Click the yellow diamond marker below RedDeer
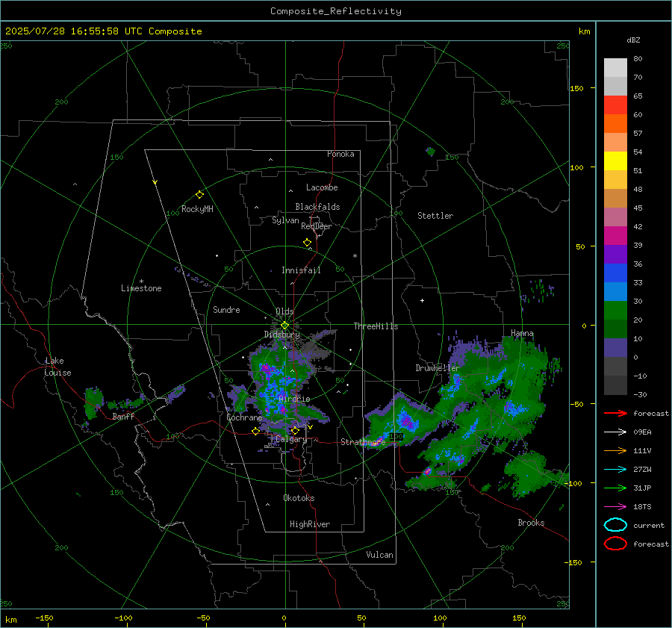Viewport: 672px width, 628px height. 307,243
